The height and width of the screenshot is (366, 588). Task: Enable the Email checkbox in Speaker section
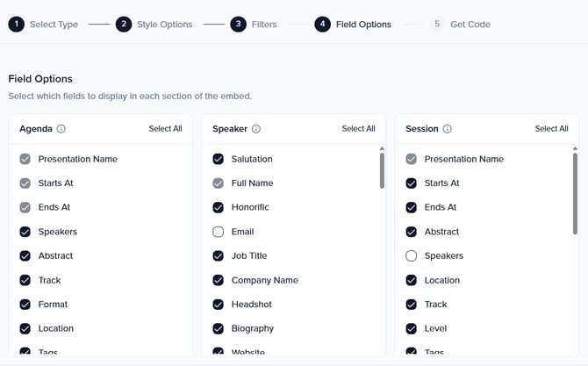(219, 232)
